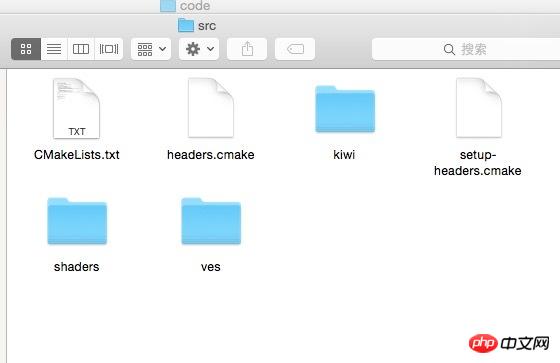Click the Share toolbar button
This screenshot has height=363, width=560.
tap(247, 49)
